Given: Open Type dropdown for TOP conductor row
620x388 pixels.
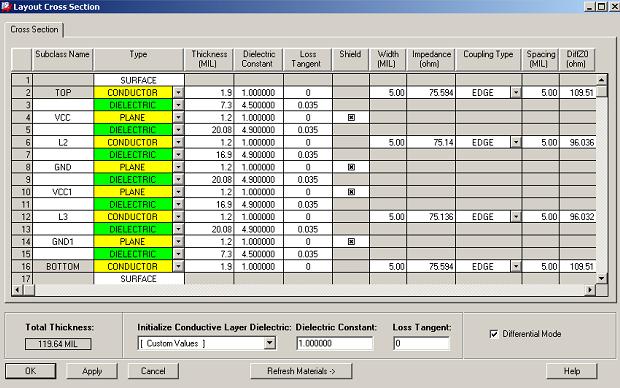Looking at the screenshot, I should click(x=178, y=93).
